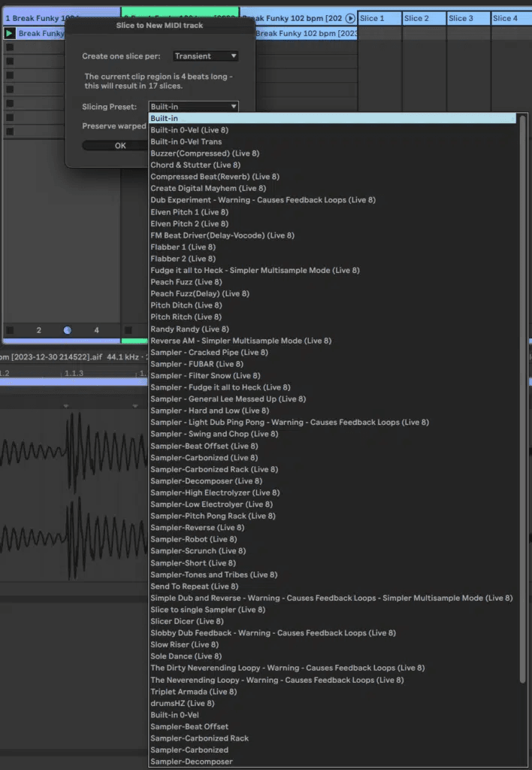Select Flabber 1 (Live 8)
Screen dimensions: 532x770
pyautogui.click(x=333, y=247)
